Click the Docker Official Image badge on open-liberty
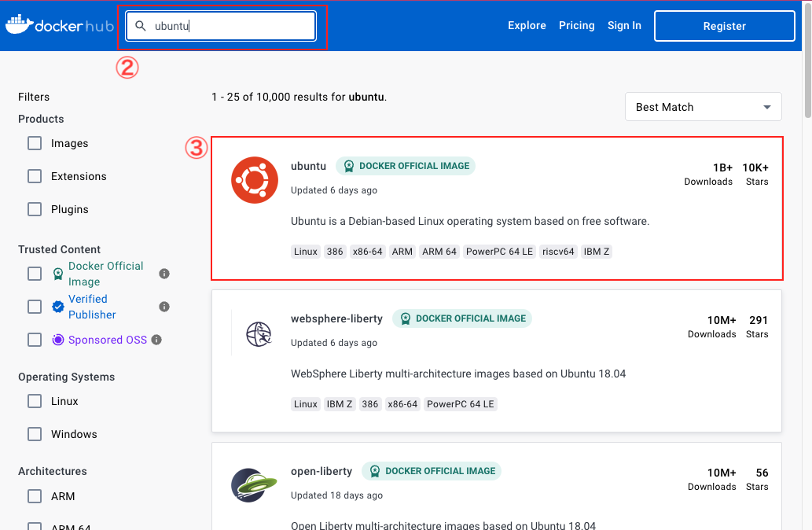Screen dimensions: 812x530 (432, 471)
